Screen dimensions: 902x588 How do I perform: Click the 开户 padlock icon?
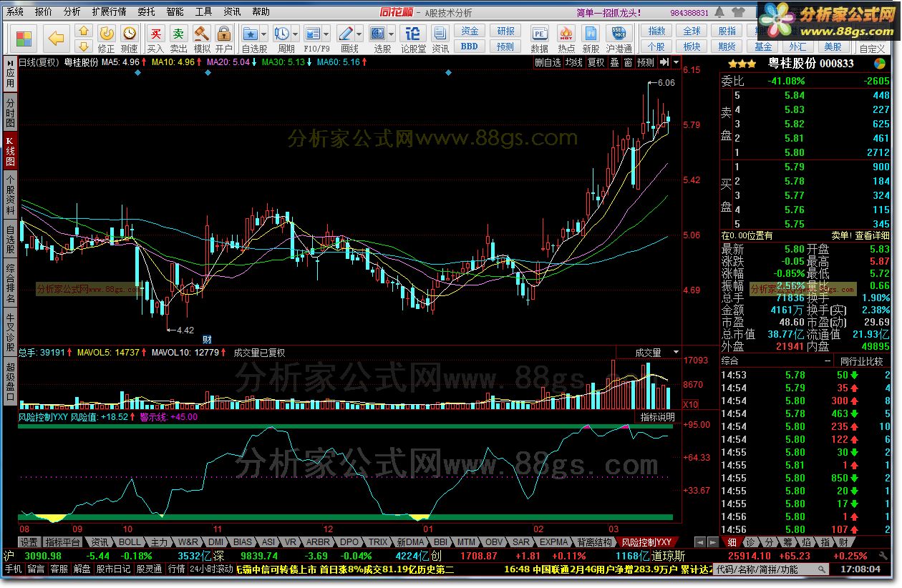pyautogui.click(x=224, y=33)
